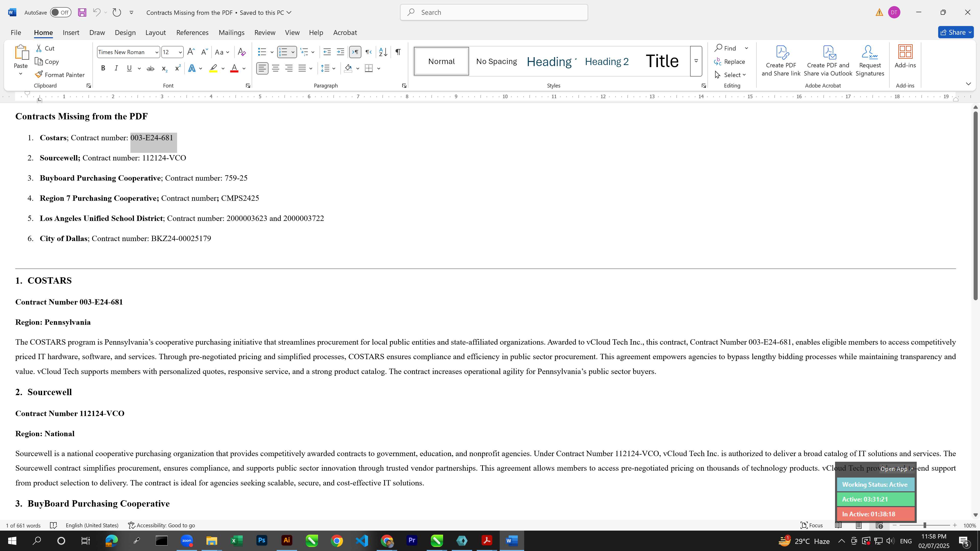Toggle Italic formatting

coord(116,68)
